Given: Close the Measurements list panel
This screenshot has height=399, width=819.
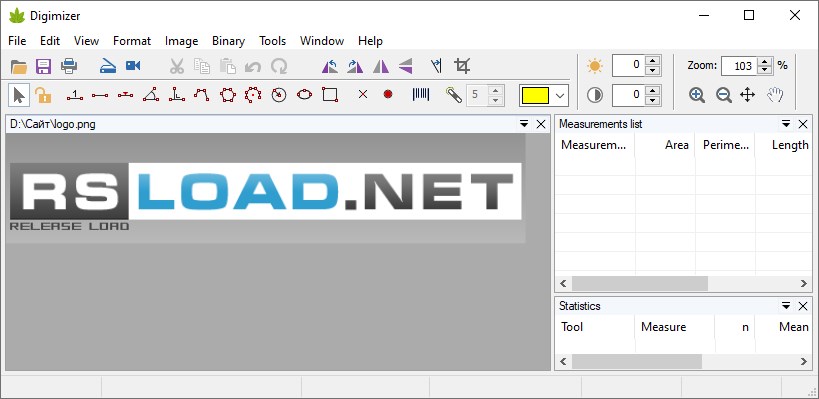Looking at the screenshot, I should click(x=803, y=124).
